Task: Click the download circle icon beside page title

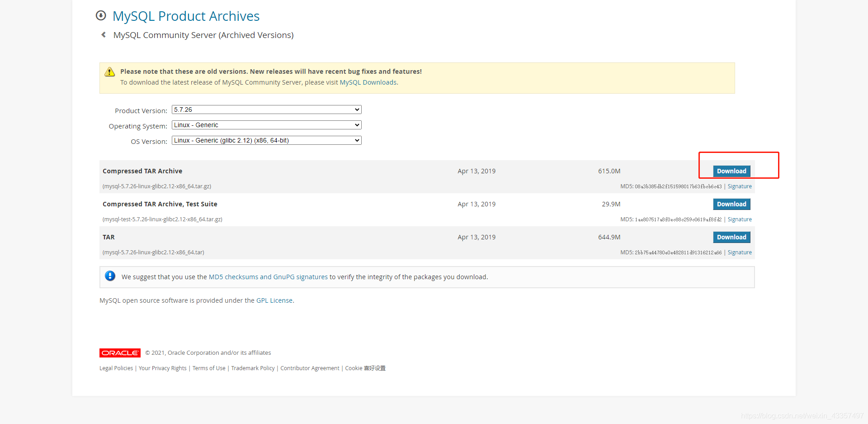Action: pos(101,16)
